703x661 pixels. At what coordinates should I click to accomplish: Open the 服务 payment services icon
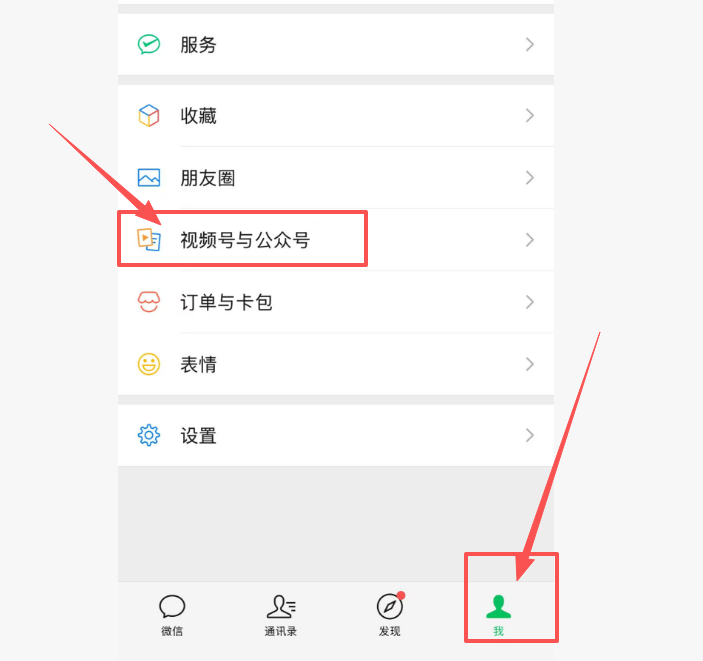pyautogui.click(x=149, y=44)
